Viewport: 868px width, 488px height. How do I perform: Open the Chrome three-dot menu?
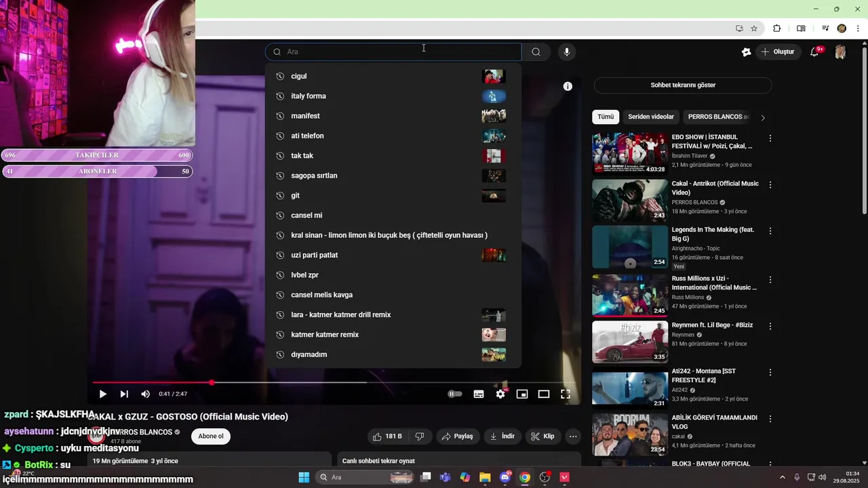tap(858, 28)
